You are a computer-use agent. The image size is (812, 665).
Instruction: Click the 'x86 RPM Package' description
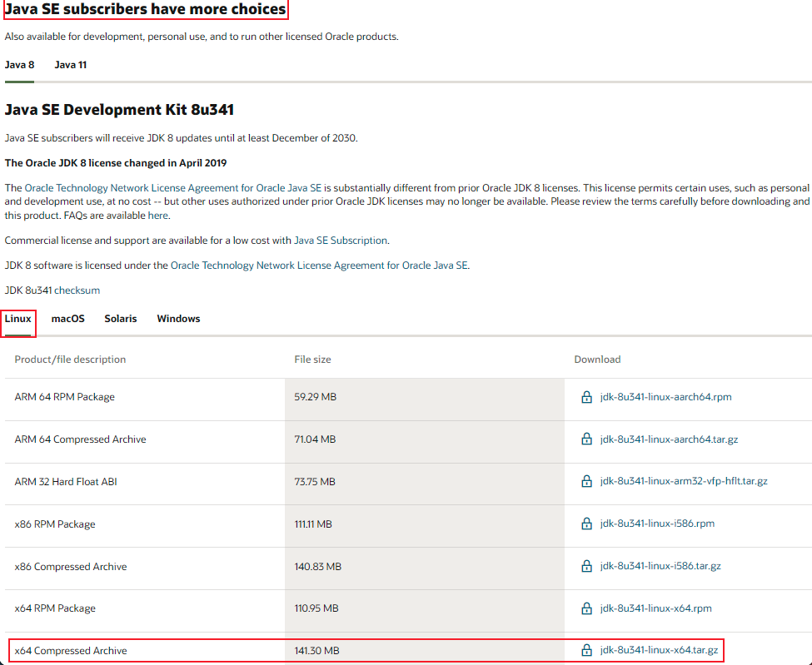tap(55, 524)
